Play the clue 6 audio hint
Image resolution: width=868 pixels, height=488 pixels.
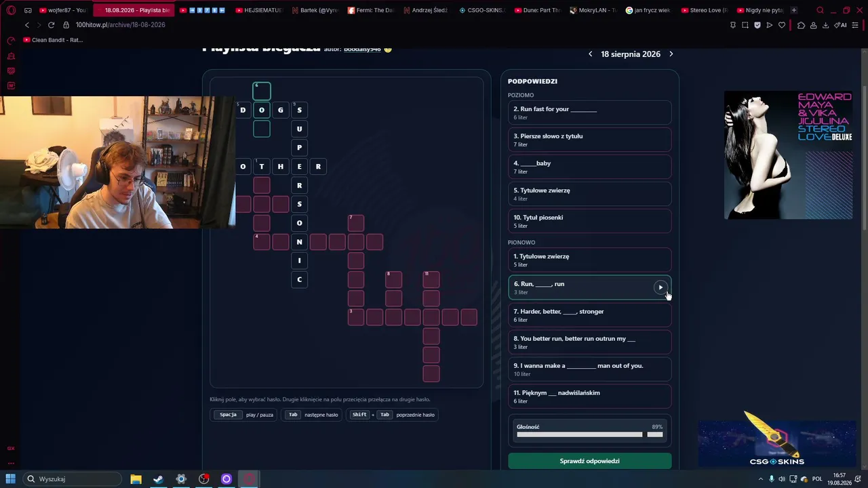click(660, 287)
